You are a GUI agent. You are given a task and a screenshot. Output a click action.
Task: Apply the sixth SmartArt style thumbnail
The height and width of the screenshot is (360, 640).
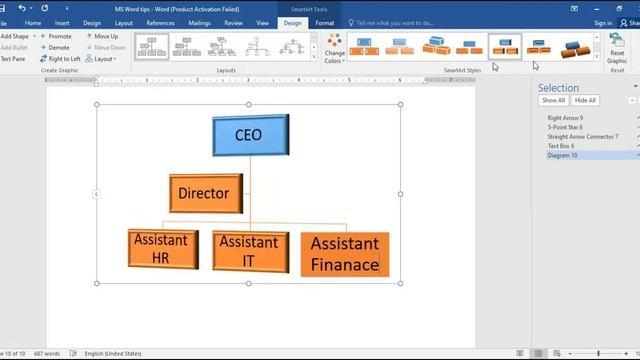(x=539, y=47)
